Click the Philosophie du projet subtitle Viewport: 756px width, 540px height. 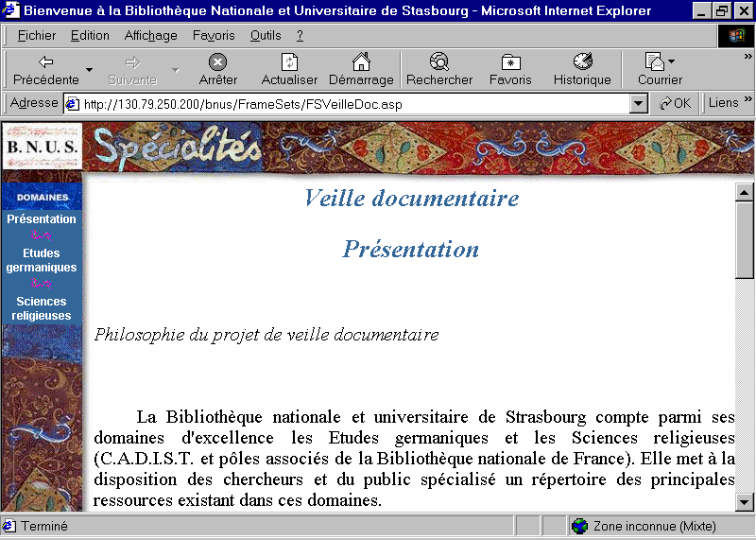point(266,335)
